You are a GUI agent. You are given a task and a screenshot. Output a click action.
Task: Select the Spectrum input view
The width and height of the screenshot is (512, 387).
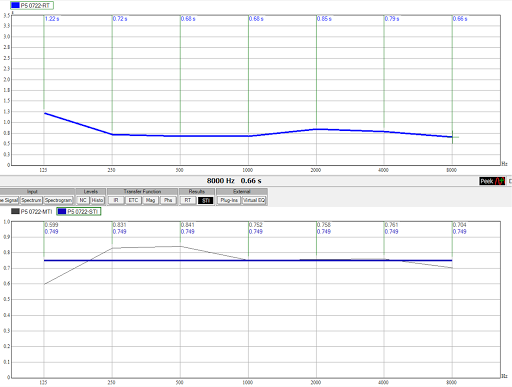[31, 200]
